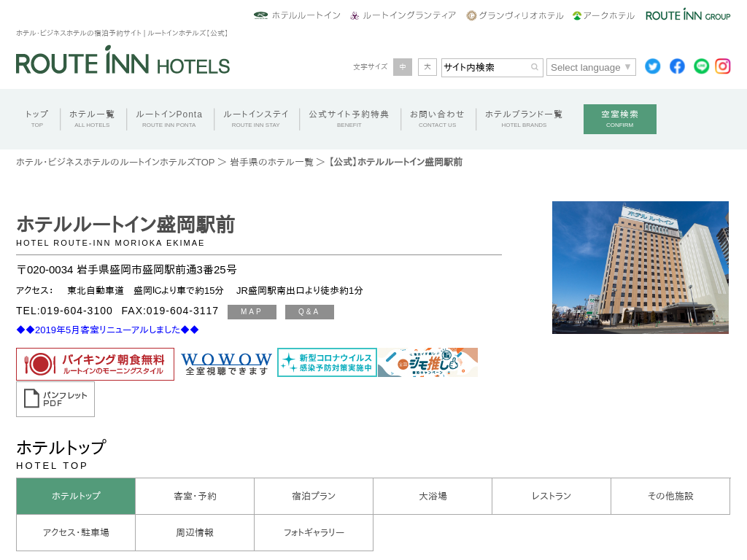Open ルートインPonta menu item

169,119
